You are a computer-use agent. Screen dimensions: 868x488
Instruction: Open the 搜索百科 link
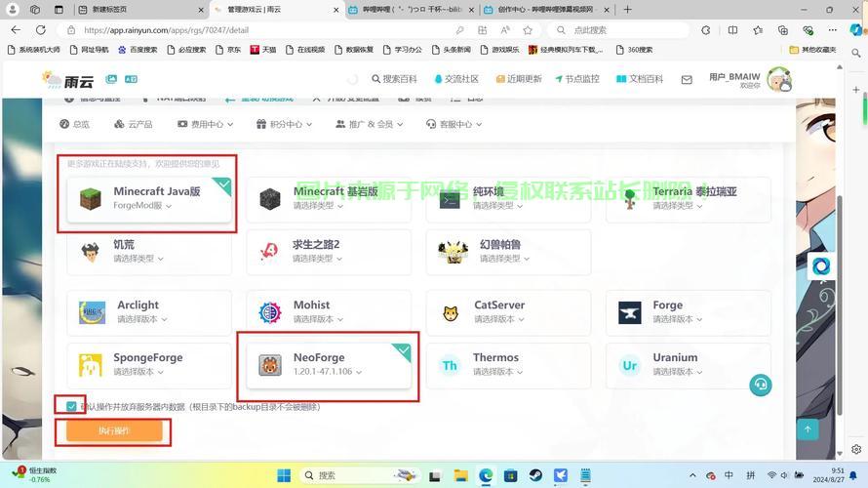coord(394,79)
